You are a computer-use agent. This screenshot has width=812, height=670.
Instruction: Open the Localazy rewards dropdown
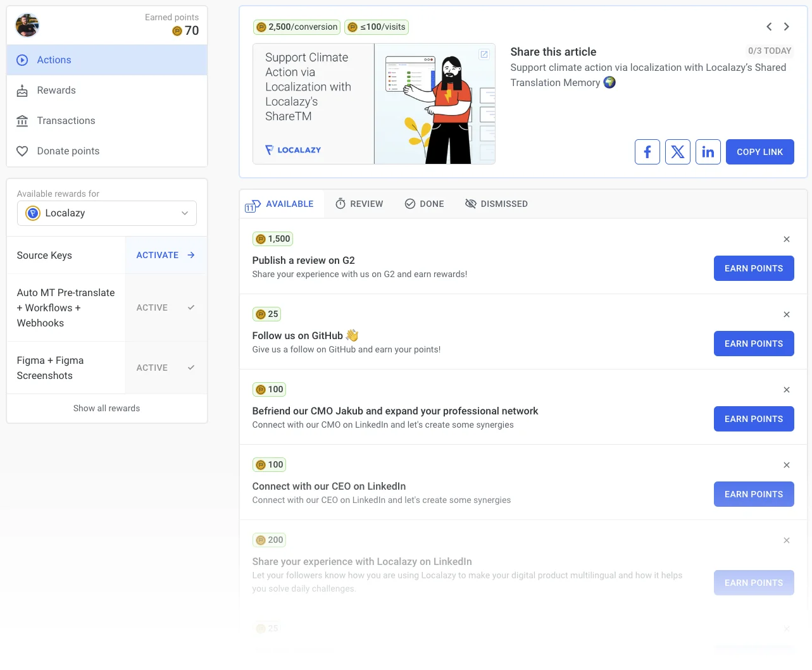tap(106, 213)
